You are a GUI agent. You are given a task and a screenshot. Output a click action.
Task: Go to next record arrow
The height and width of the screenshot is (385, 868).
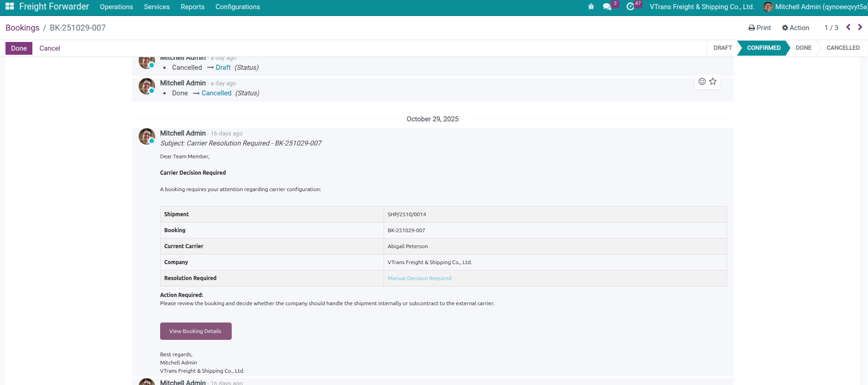[860, 27]
